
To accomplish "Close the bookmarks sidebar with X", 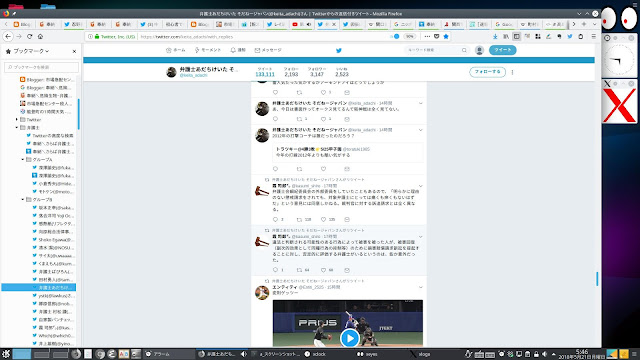I will (74, 51).
